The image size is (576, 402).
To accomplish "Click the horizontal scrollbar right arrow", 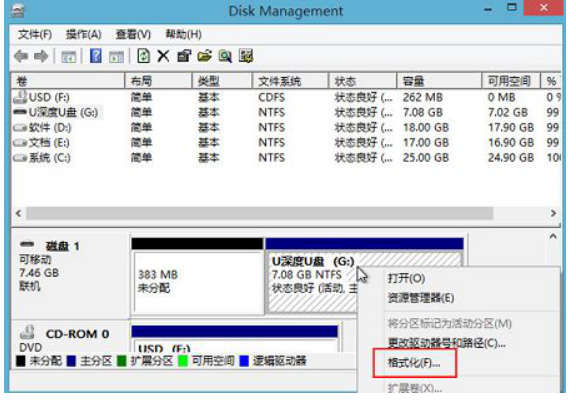I will point(554,213).
